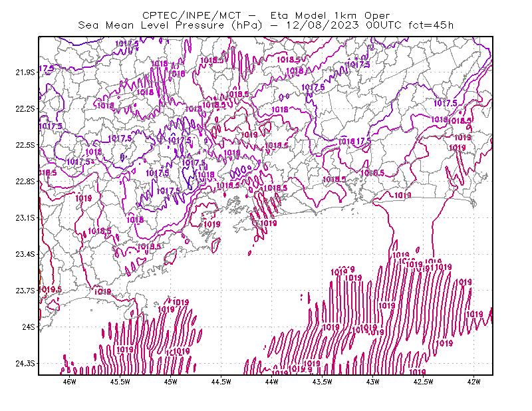Select the 43.5W longitude tick label
Viewport: 532px width, 411px height.
323,382
